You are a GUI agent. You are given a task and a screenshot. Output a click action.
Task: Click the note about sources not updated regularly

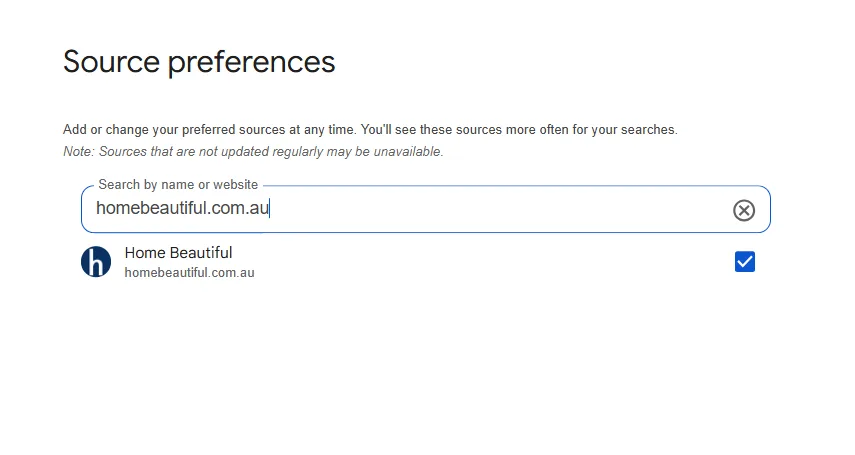click(253, 152)
